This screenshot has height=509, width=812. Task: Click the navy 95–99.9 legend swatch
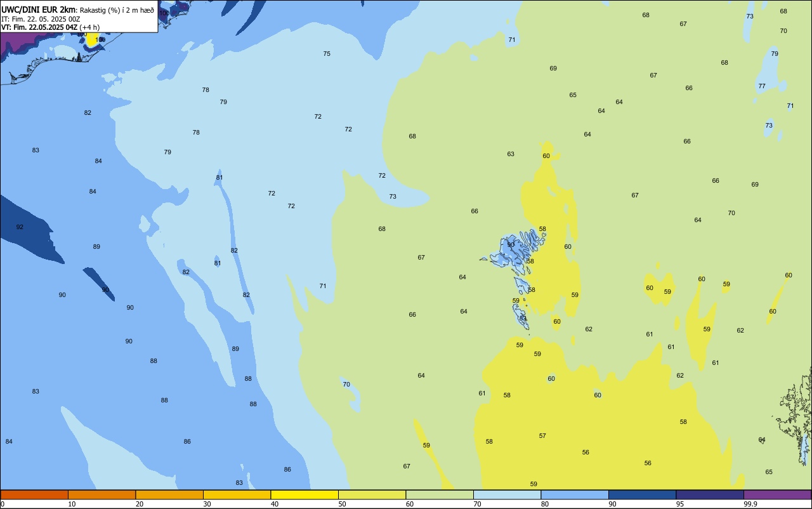click(710, 494)
